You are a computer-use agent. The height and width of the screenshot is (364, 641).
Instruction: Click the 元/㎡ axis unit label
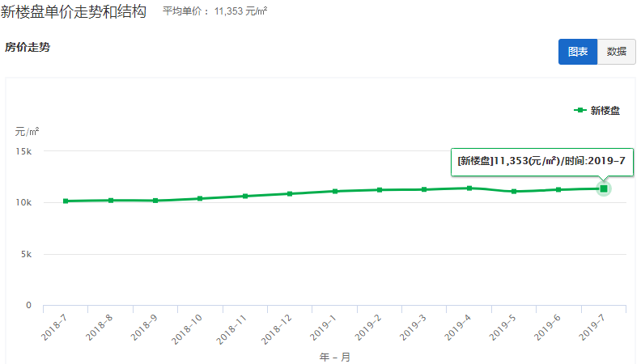pyautogui.click(x=27, y=132)
